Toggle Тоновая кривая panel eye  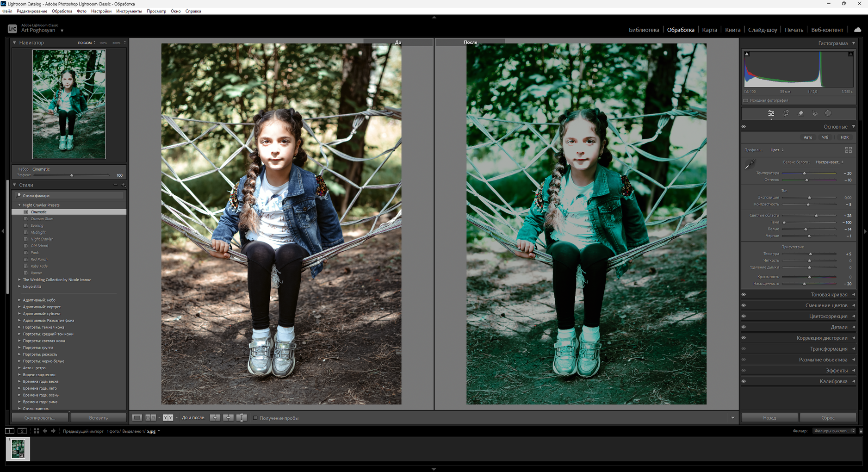click(744, 295)
